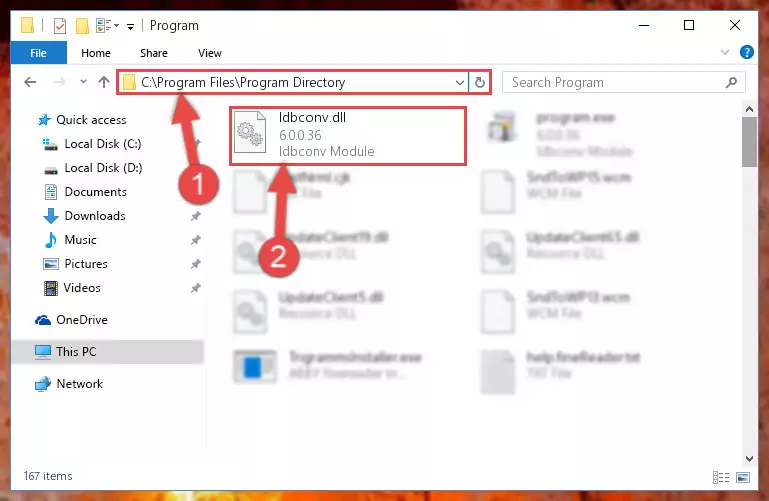769x501 pixels.
Task: Refresh the current folder
Action: [x=480, y=82]
